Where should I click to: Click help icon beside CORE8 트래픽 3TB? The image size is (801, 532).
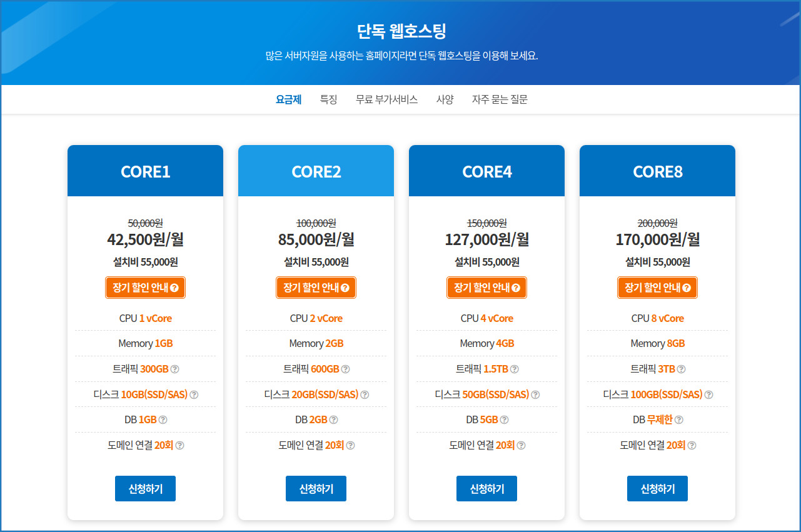coord(682,369)
